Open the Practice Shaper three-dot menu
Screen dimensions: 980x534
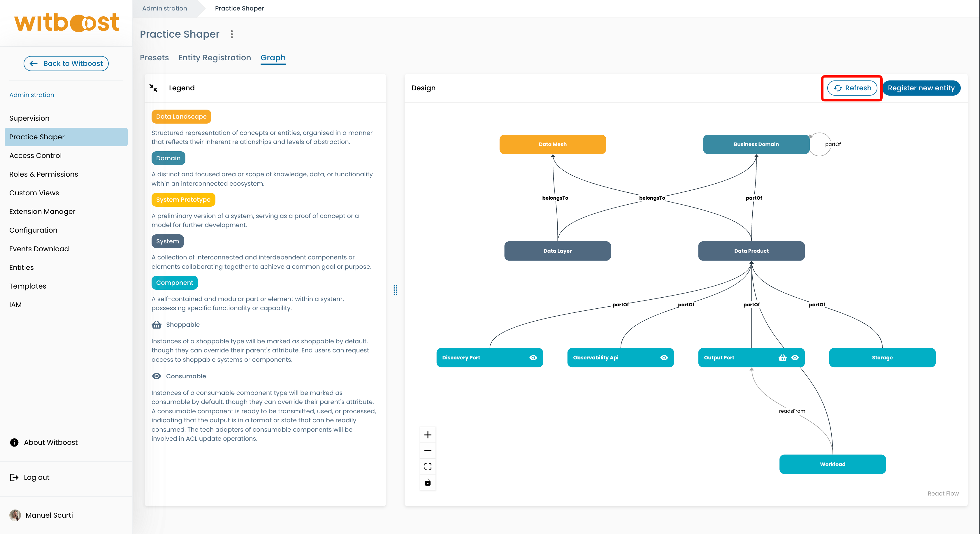232,34
